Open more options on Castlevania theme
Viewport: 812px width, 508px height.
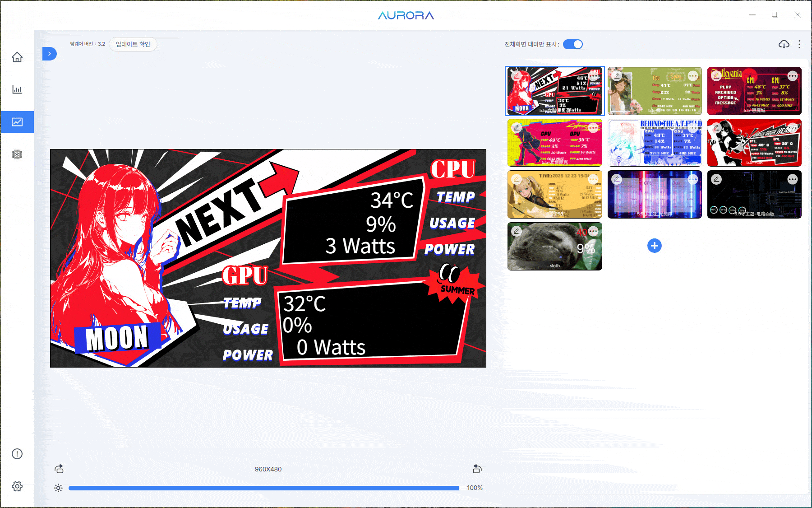pos(793,76)
